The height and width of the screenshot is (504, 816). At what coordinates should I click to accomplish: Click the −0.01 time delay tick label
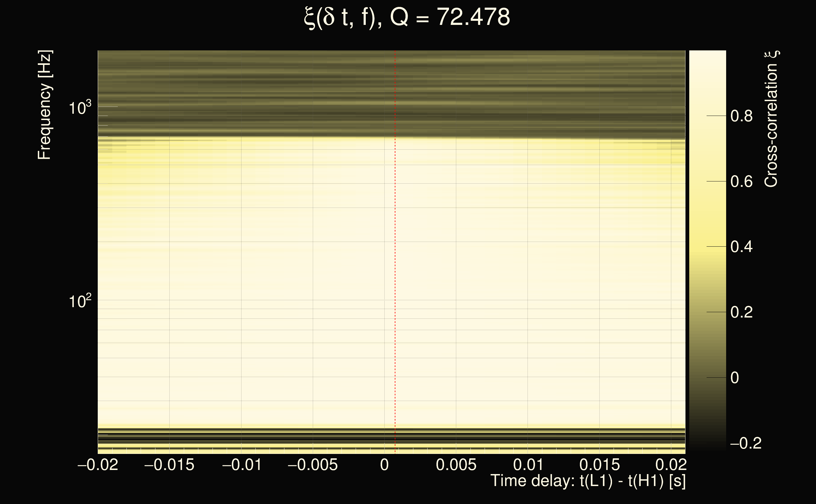(x=242, y=465)
